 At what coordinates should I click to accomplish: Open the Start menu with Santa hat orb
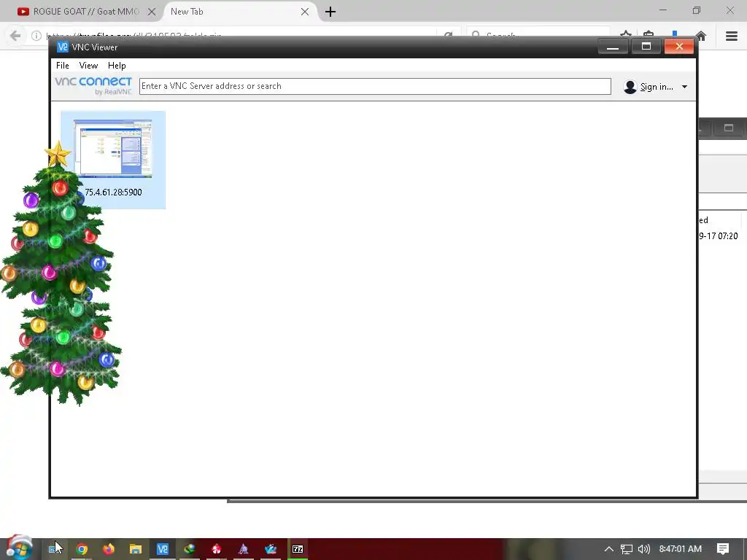click(x=19, y=548)
